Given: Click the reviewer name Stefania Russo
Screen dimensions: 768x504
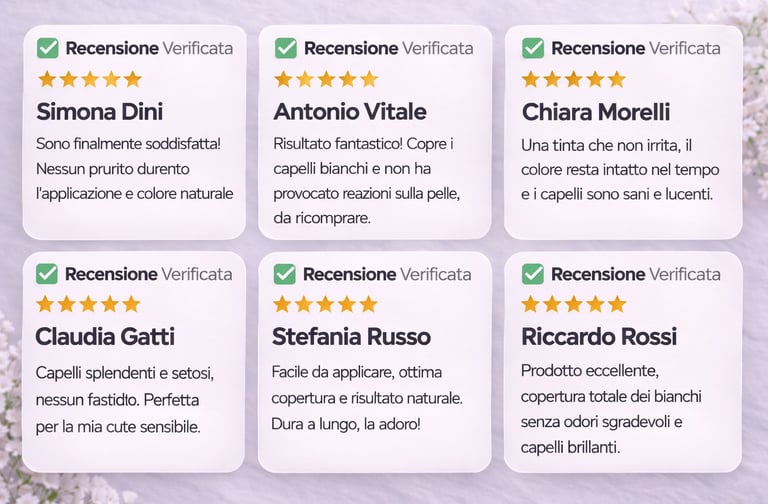Looking at the screenshot, I should 352,336.
